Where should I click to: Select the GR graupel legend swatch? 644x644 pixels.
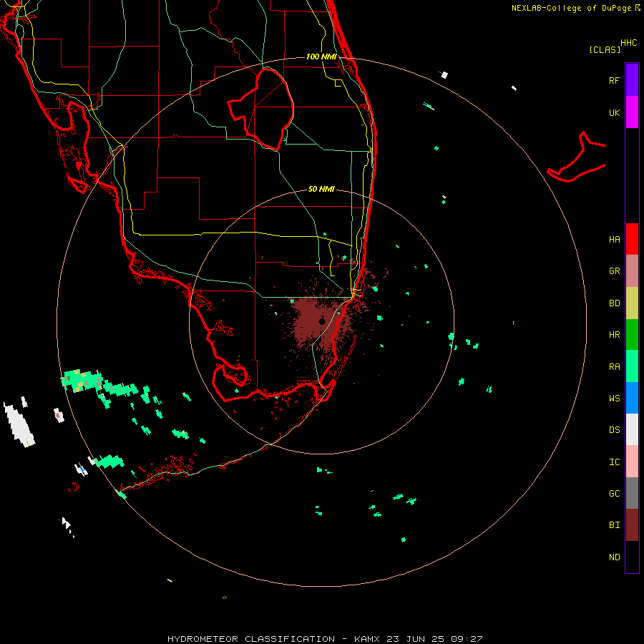pos(632,271)
